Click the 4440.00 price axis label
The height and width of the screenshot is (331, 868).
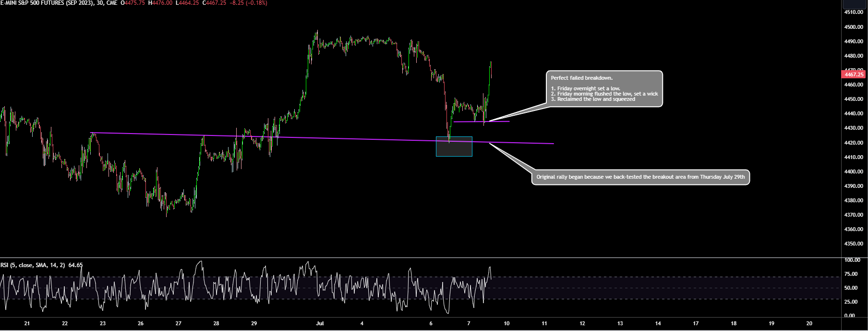coord(854,113)
